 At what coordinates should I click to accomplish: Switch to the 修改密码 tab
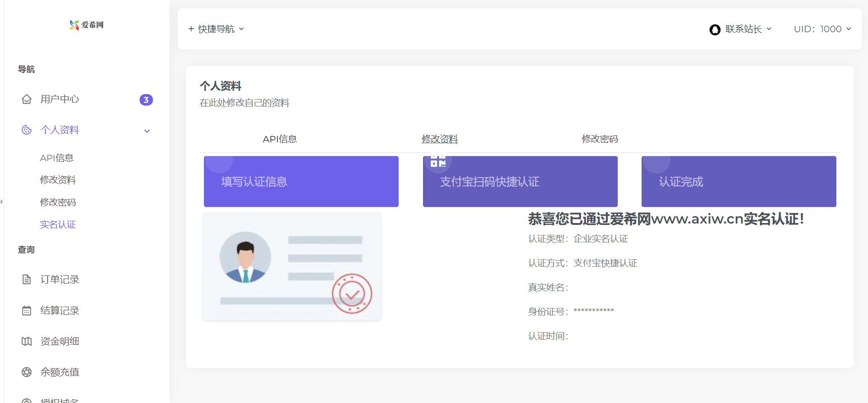(x=599, y=139)
